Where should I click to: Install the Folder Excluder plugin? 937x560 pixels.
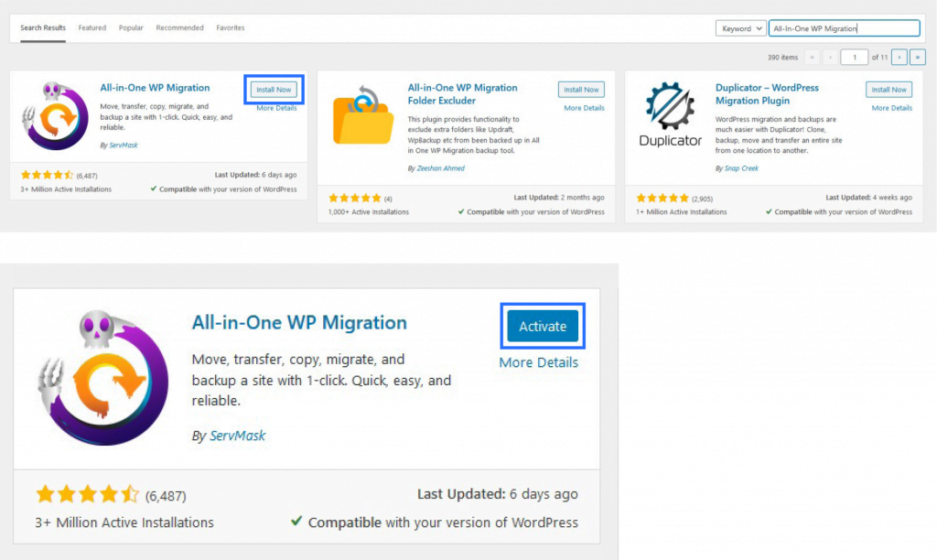[581, 90]
